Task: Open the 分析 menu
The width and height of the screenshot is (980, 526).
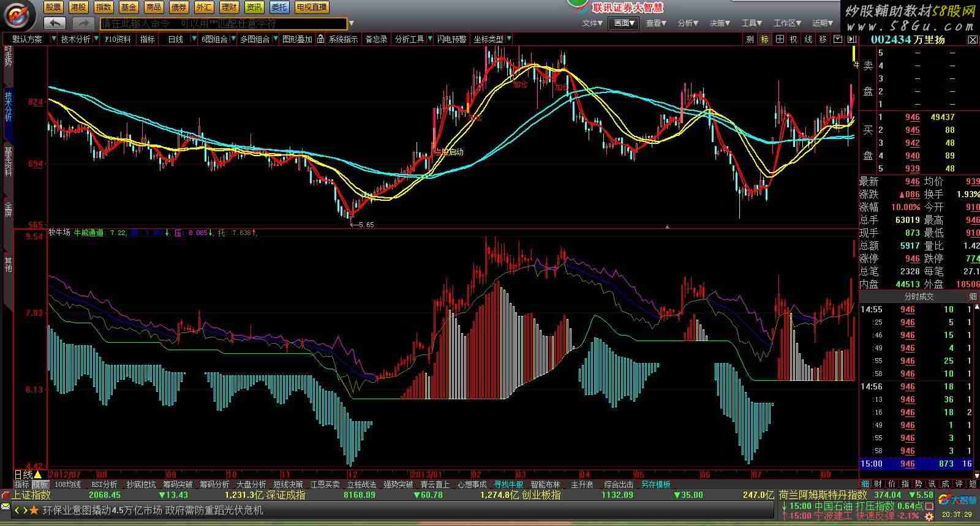Action: click(687, 23)
